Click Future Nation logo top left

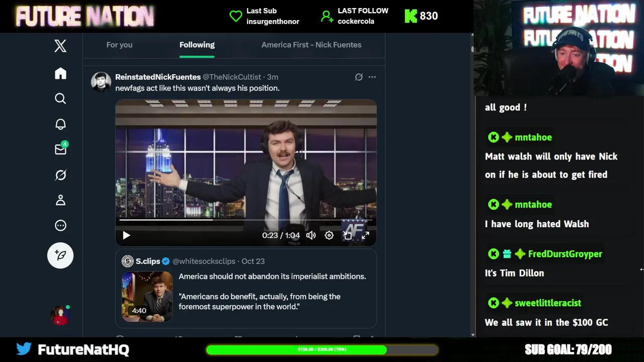point(85,17)
